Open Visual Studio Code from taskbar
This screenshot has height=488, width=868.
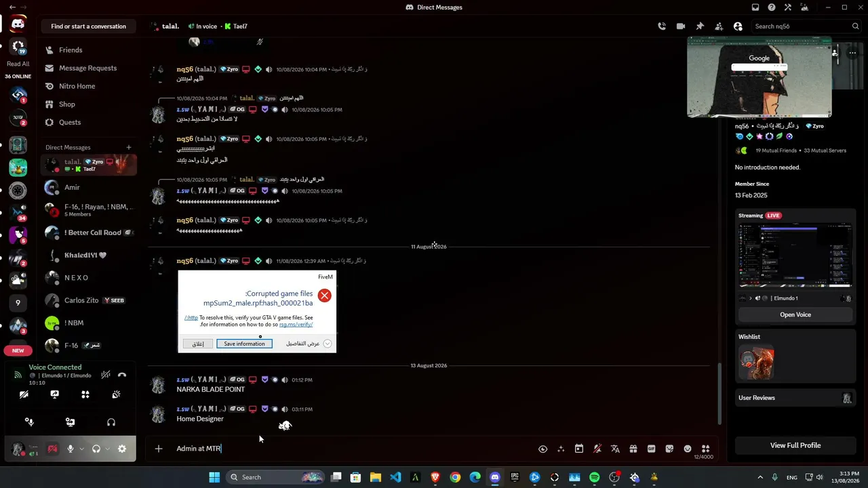pos(395,477)
